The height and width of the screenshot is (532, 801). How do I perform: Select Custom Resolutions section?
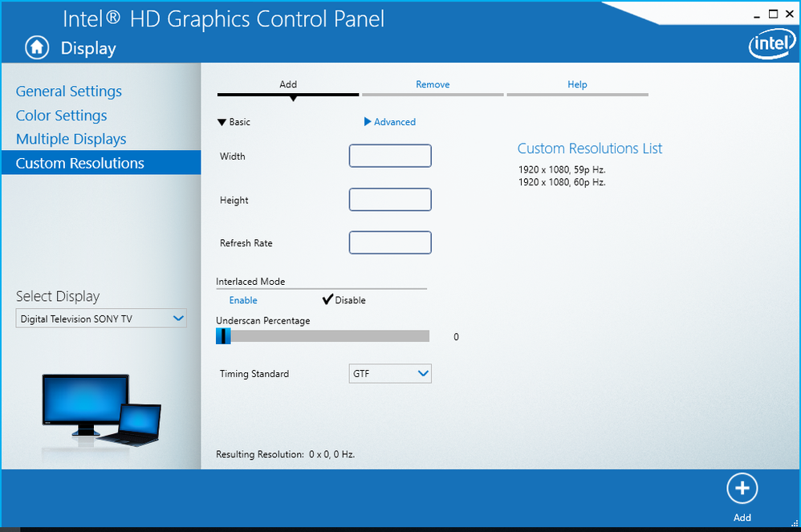coord(101,162)
